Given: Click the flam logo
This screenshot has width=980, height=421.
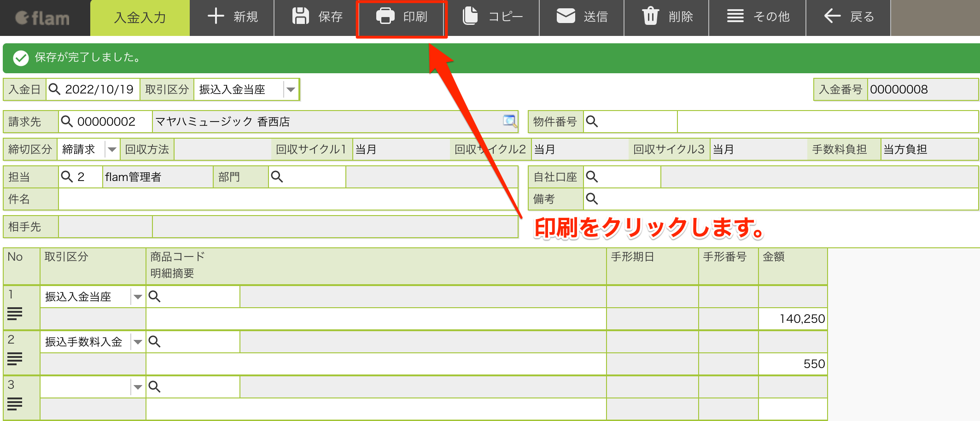Looking at the screenshot, I should (42, 18).
